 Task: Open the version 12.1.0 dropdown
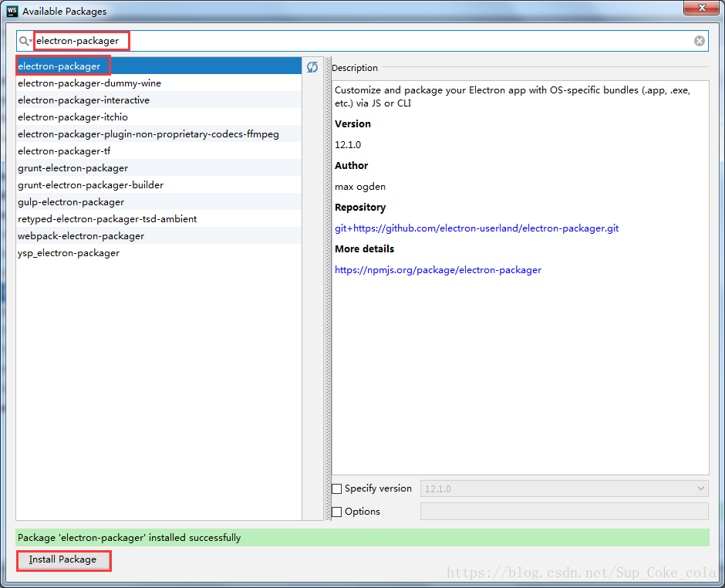pos(564,488)
